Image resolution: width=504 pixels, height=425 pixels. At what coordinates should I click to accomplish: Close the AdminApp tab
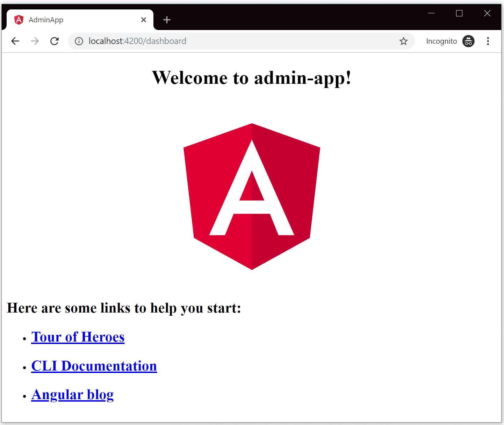pos(144,20)
